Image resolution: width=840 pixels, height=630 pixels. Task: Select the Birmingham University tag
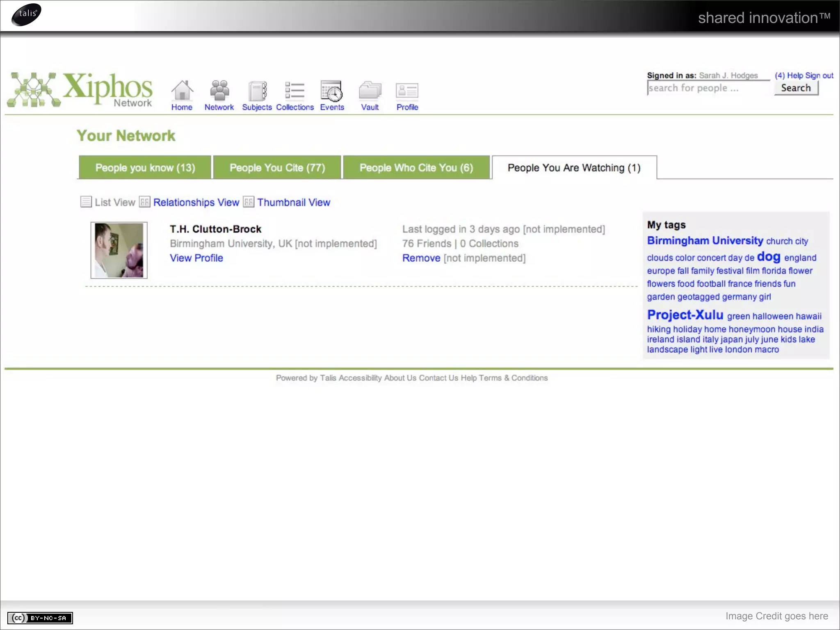[x=705, y=240]
